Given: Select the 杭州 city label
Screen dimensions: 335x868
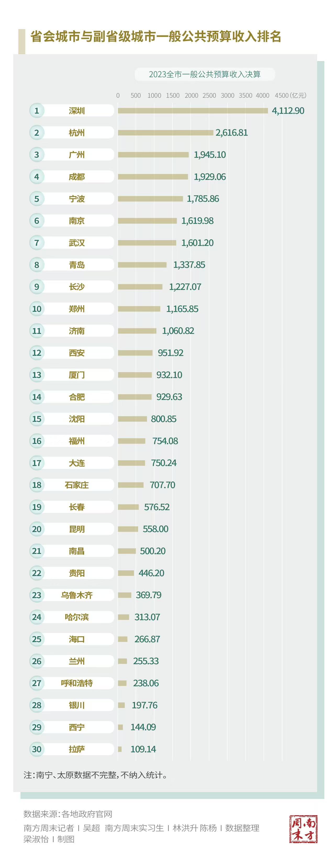Looking at the screenshot, I should 77,133.
